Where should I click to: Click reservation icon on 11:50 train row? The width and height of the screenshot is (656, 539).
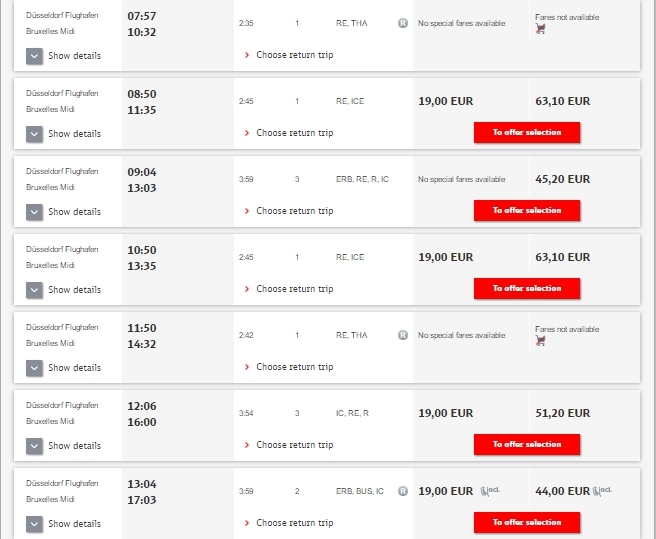[403, 335]
